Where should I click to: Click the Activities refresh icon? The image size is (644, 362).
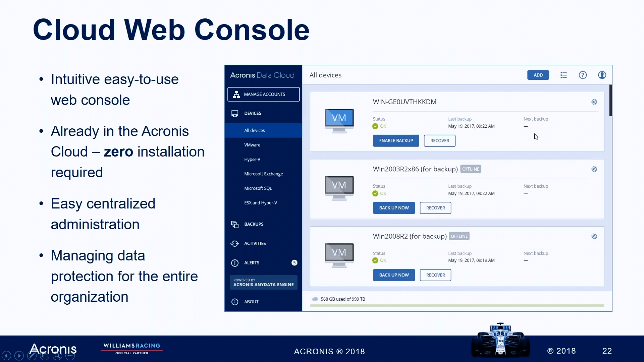click(235, 244)
